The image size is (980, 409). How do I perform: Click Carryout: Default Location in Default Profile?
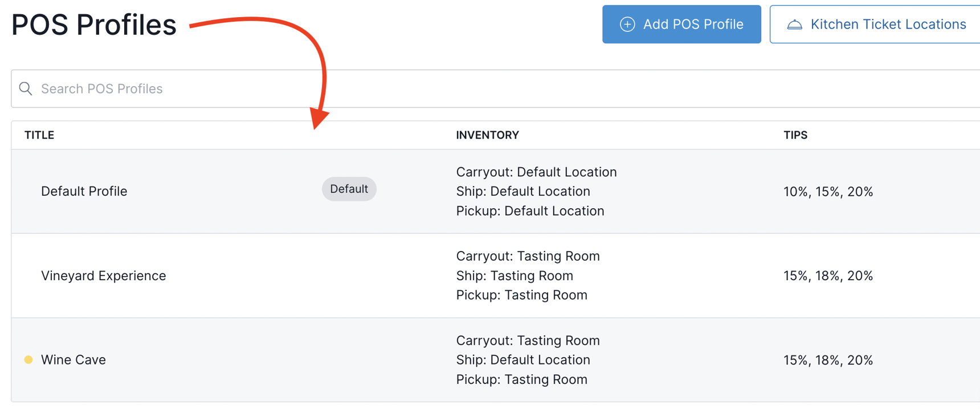pyautogui.click(x=536, y=172)
